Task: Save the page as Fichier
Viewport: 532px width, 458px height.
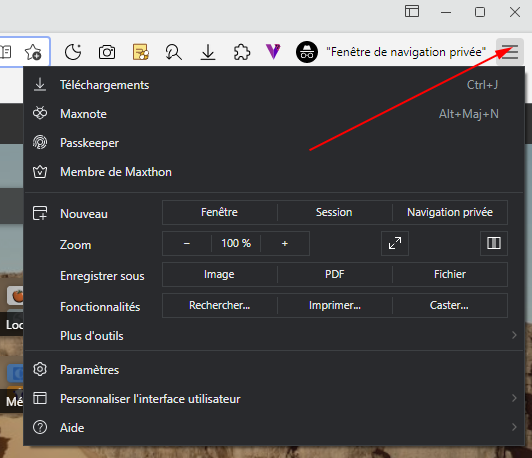Action: coord(450,274)
